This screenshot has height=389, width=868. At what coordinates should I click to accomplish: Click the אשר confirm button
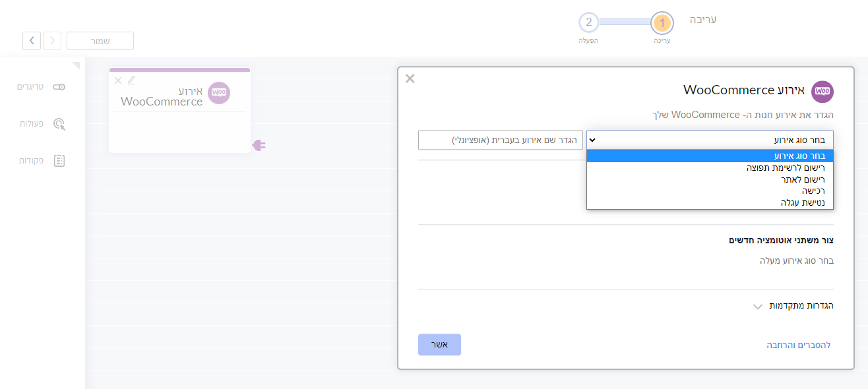point(439,345)
